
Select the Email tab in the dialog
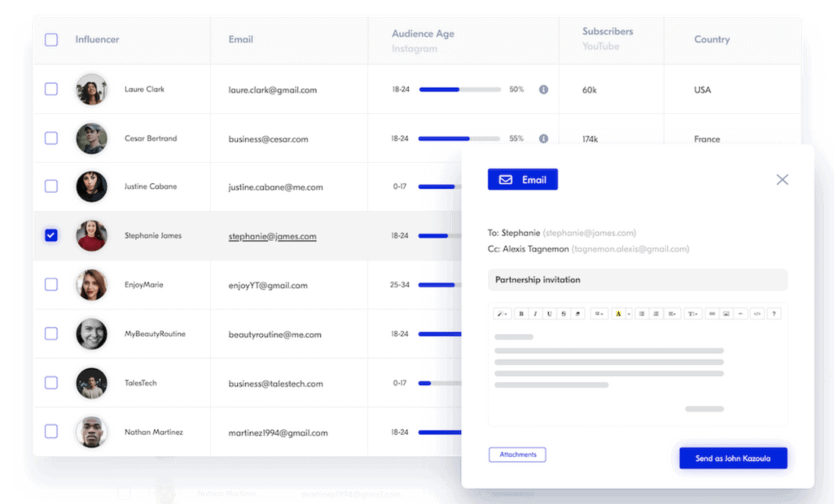523,179
